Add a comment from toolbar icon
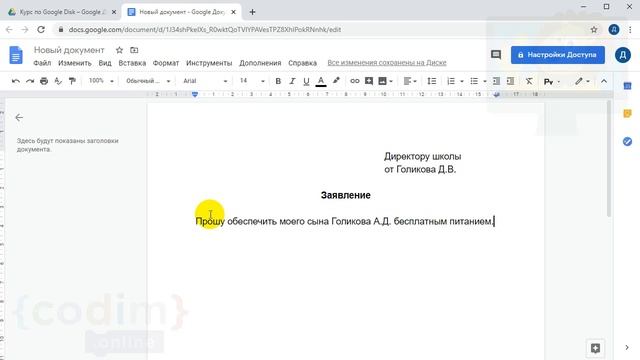Viewport: 640px width, 360px height. (x=369, y=81)
